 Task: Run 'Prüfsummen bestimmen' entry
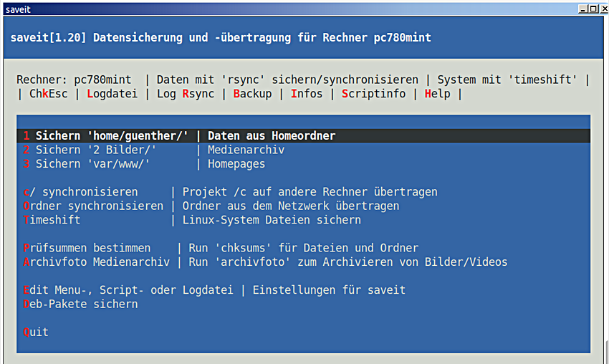[x=87, y=248]
